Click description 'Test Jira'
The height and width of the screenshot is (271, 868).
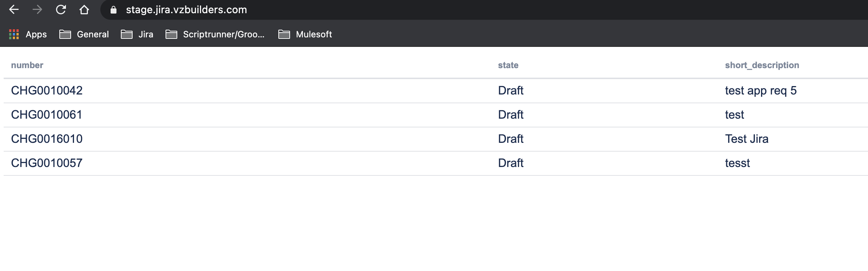[747, 139]
